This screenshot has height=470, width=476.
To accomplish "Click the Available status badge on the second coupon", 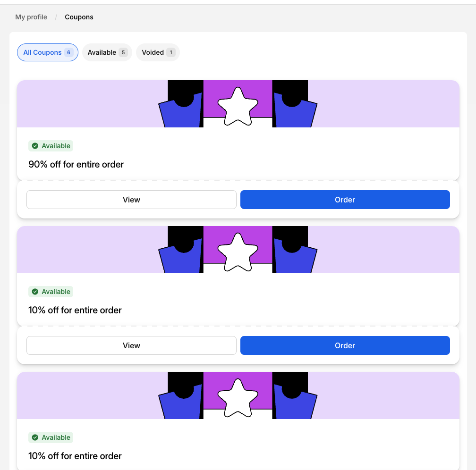I will [x=51, y=292].
